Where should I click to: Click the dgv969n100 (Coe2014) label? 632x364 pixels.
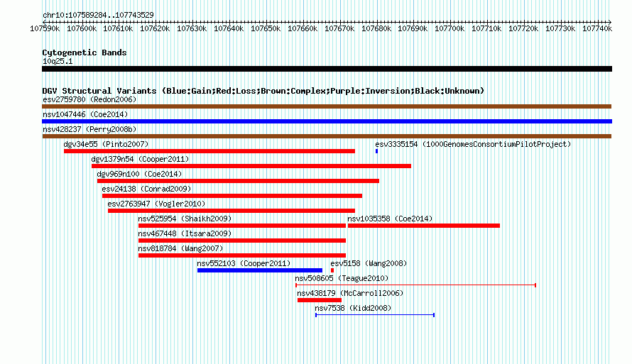pyautogui.click(x=139, y=174)
